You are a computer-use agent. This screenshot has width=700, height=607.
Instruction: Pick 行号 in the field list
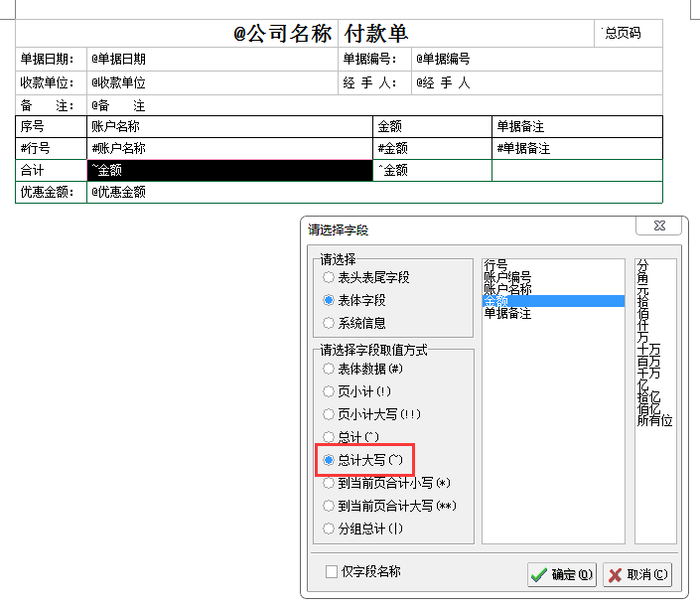click(553, 265)
